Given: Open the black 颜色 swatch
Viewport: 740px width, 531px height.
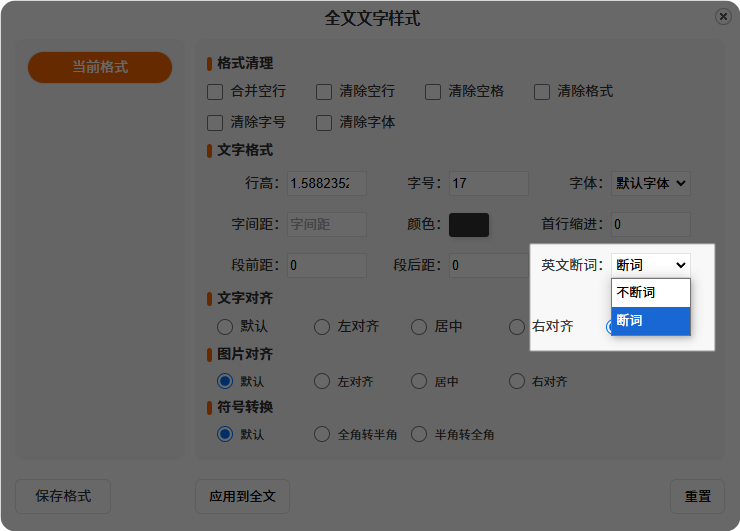Looking at the screenshot, I should click(469, 225).
